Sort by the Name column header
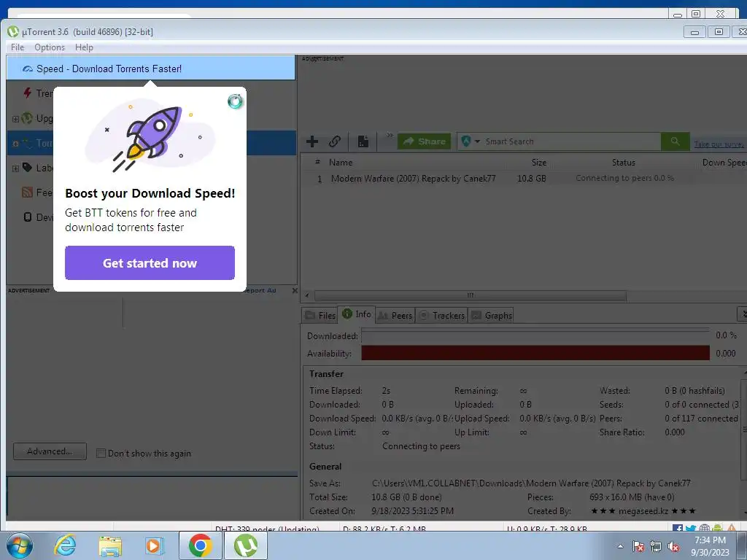The height and width of the screenshot is (560, 747). (x=341, y=163)
